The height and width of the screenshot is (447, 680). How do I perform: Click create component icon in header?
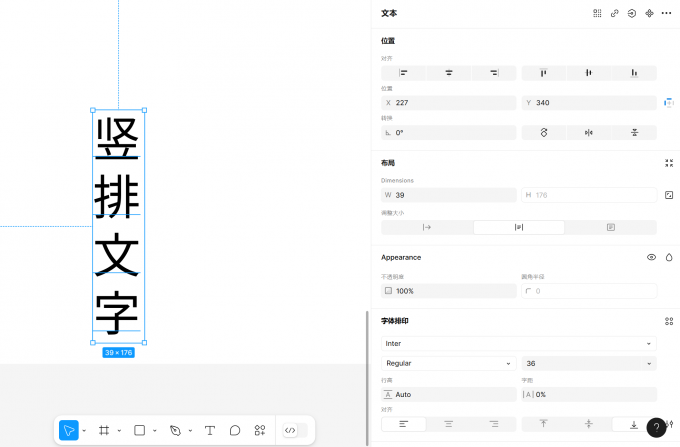649,13
